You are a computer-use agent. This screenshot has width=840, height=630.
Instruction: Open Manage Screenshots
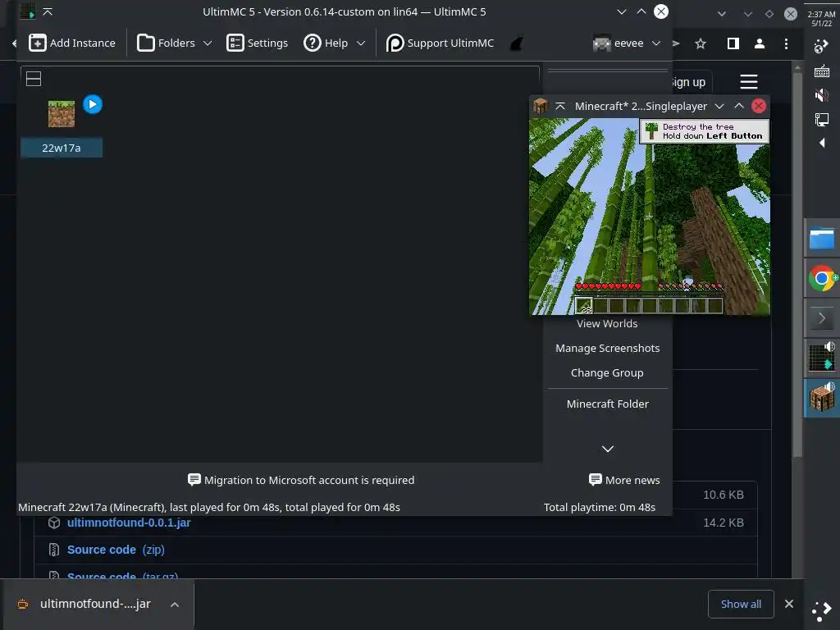pos(608,348)
